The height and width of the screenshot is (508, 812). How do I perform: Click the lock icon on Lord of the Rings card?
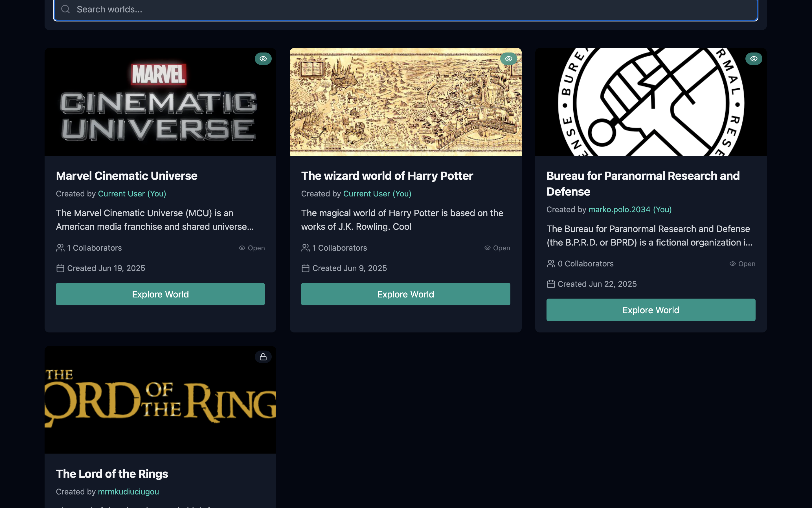(263, 356)
